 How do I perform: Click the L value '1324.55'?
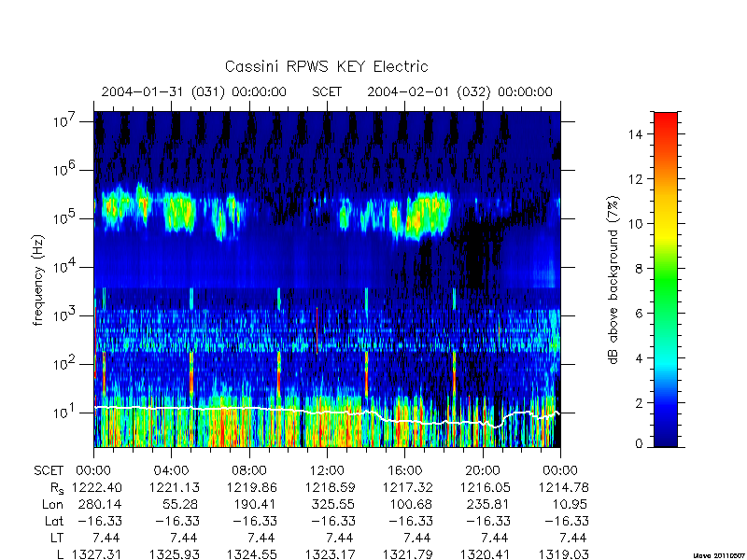point(252,554)
